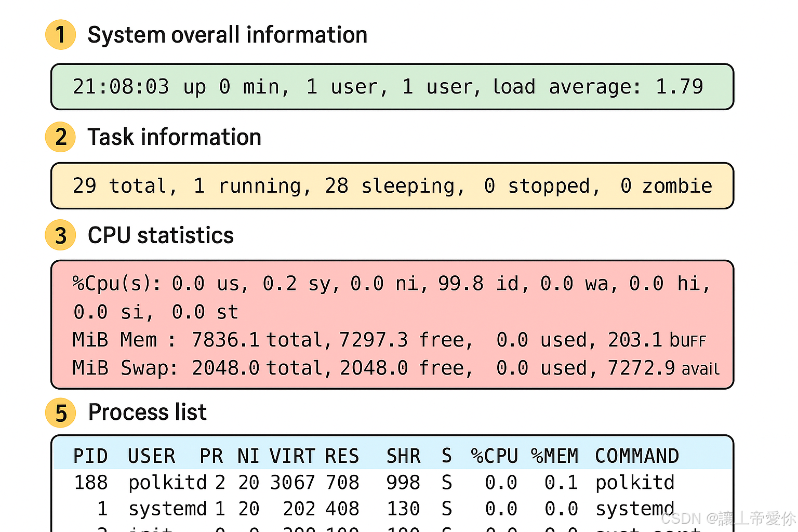798x532 pixels.
Task: Click the RES column header
Action: [342, 456]
